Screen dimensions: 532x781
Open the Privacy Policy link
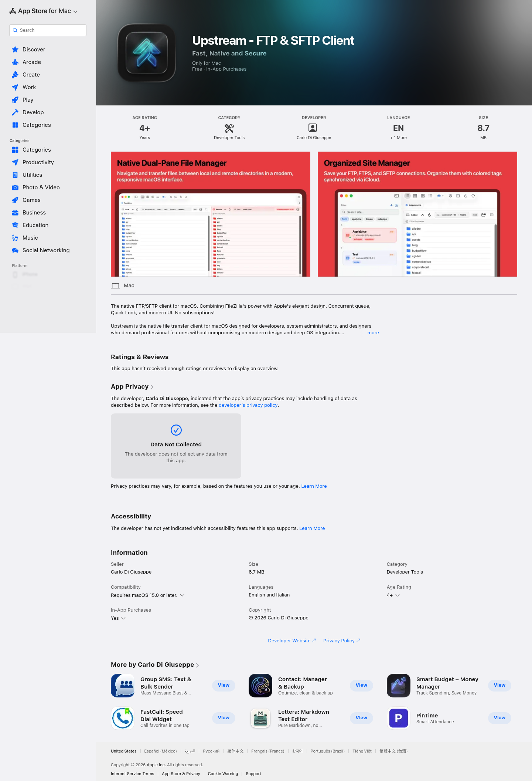(x=342, y=641)
